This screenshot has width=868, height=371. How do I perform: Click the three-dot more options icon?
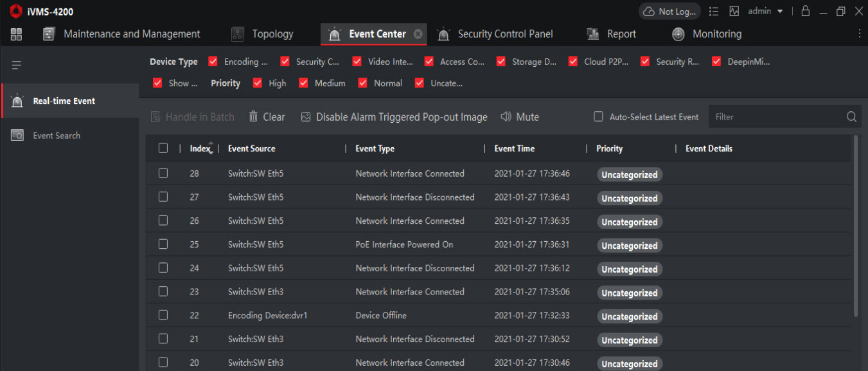pos(860,34)
